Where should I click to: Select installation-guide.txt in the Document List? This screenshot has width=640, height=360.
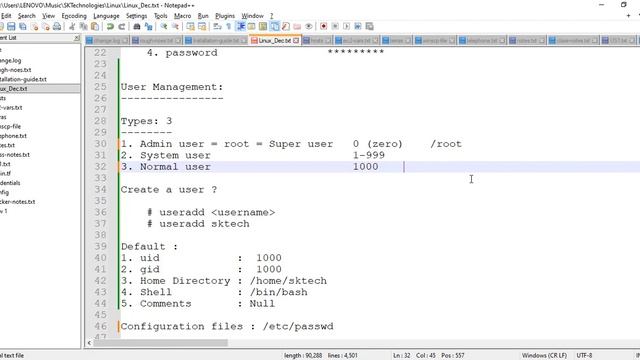pyautogui.click(x=23, y=79)
